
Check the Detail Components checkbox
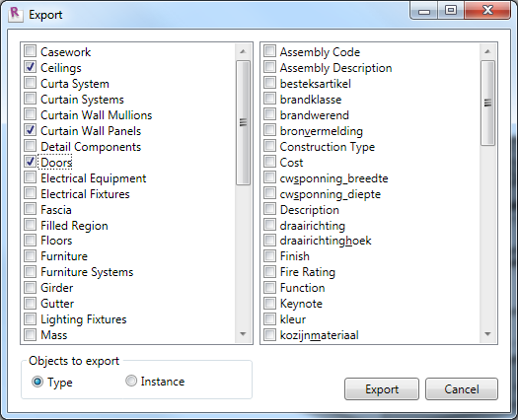[30, 146]
